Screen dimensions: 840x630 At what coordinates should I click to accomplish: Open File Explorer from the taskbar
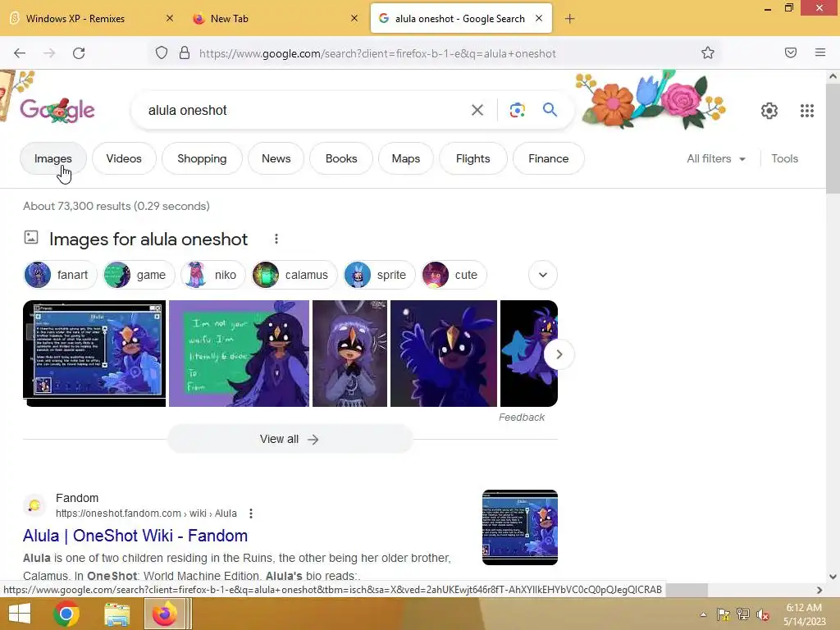pos(116,614)
